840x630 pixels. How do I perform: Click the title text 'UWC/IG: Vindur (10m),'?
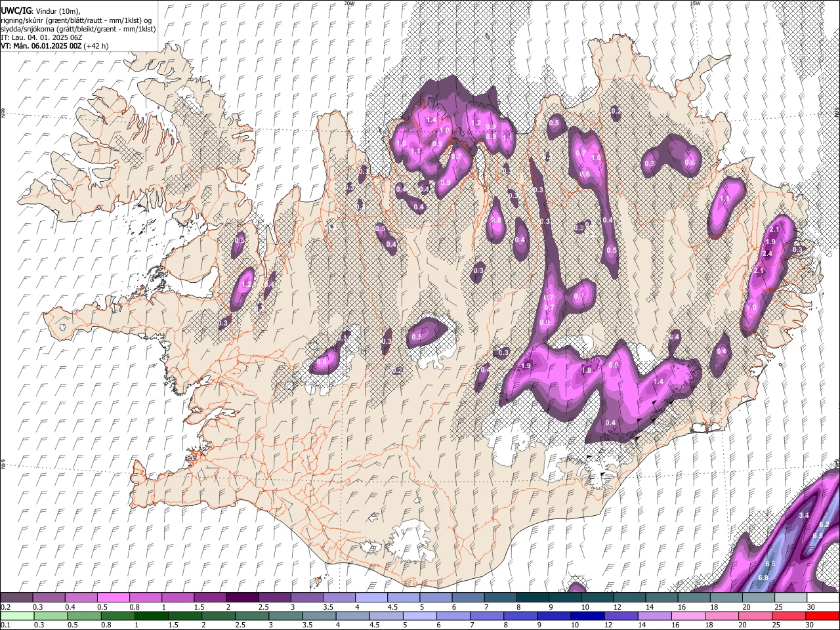pos(41,11)
